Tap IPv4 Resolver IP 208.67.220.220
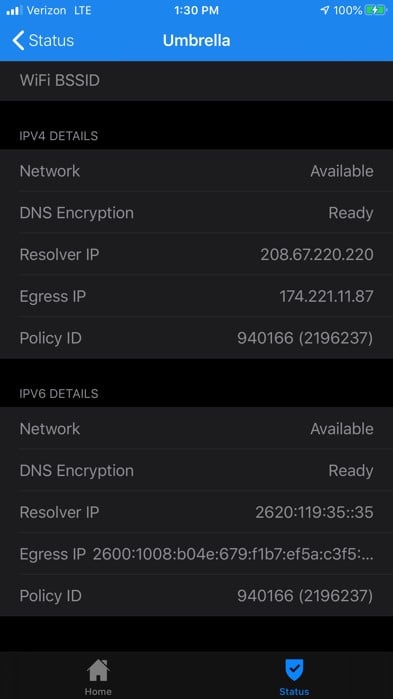Image resolution: width=393 pixels, height=699 pixels. click(x=317, y=255)
